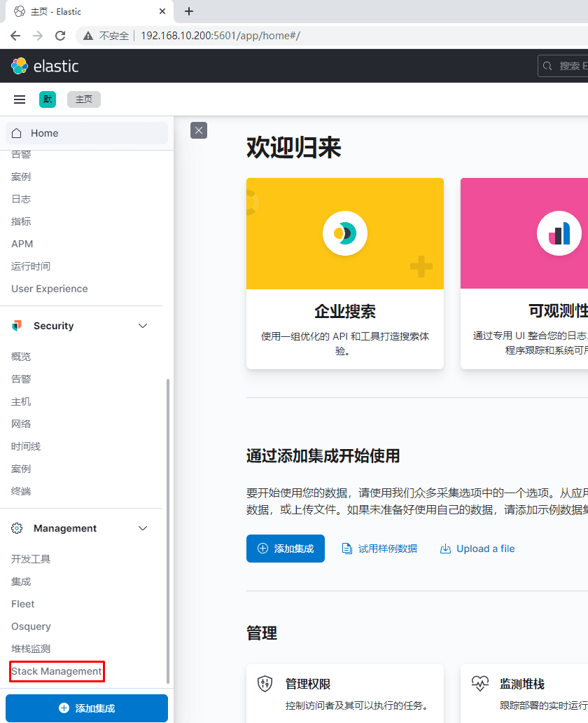Image resolution: width=588 pixels, height=723 pixels.
Task: Close the side navigation with X button
Action: point(199,130)
